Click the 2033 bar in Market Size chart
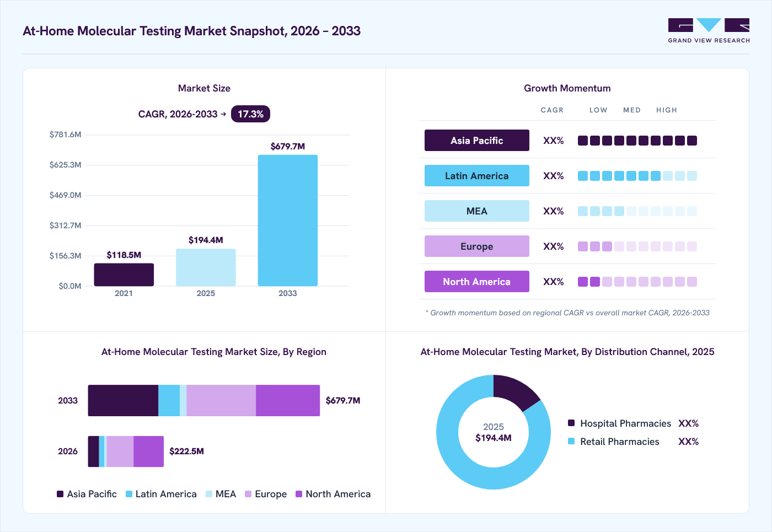This screenshot has height=532, width=772. pos(288,221)
